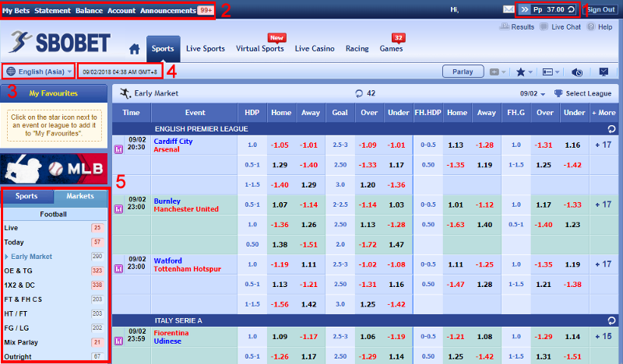Open statistics icon for Watford match
Image resolution: width=623 pixels, height=364 pixels.
[x=118, y=269]
